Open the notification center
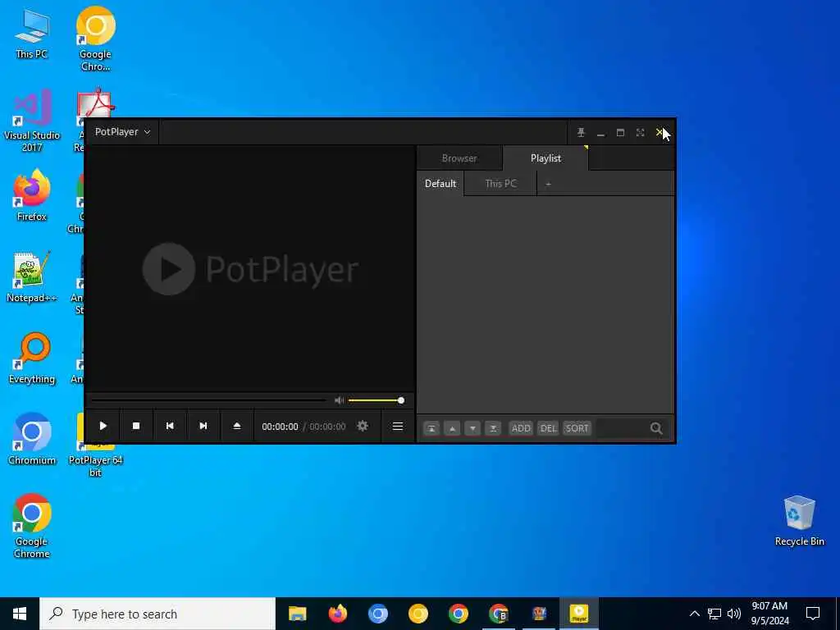 click(813, 614)
